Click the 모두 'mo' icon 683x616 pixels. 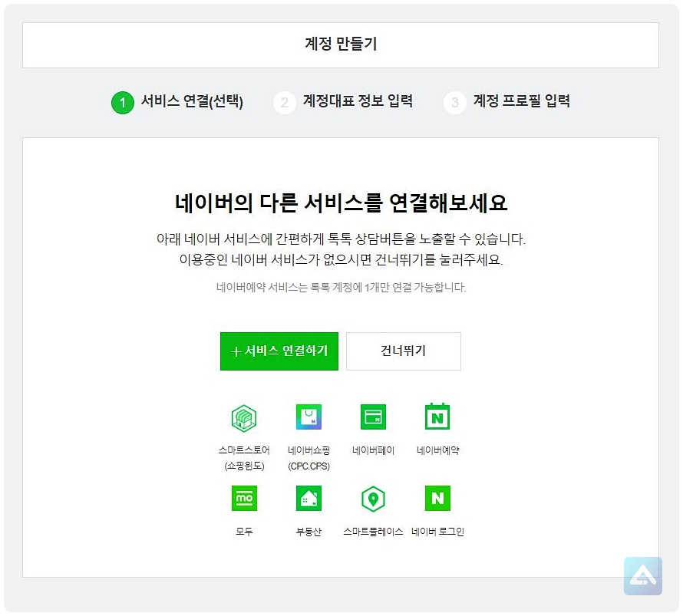click(x=244, y=498)
